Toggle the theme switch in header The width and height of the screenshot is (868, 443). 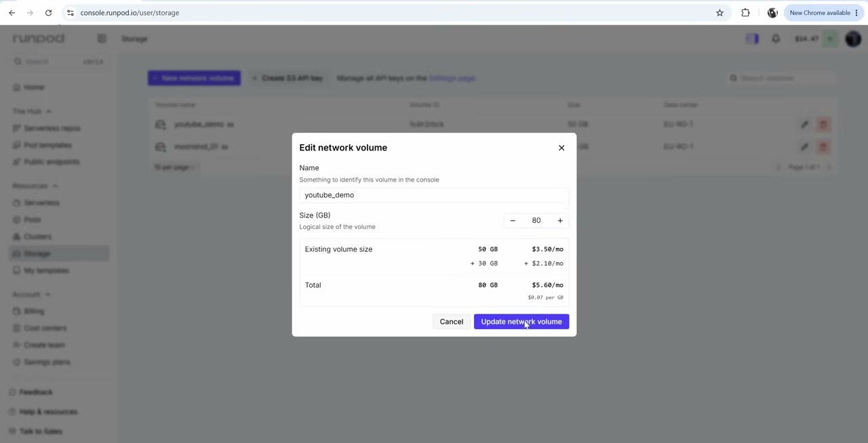pyautogui.click(x=752, y=39)
